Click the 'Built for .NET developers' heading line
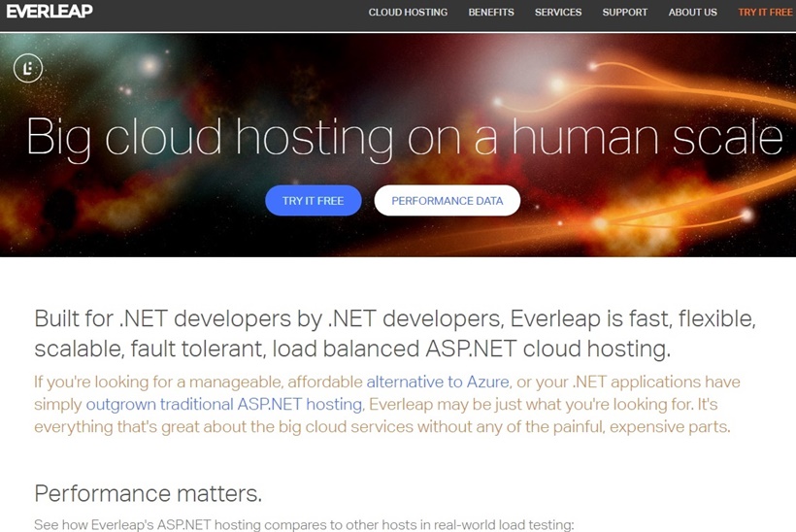 click(x=395, y=318)
